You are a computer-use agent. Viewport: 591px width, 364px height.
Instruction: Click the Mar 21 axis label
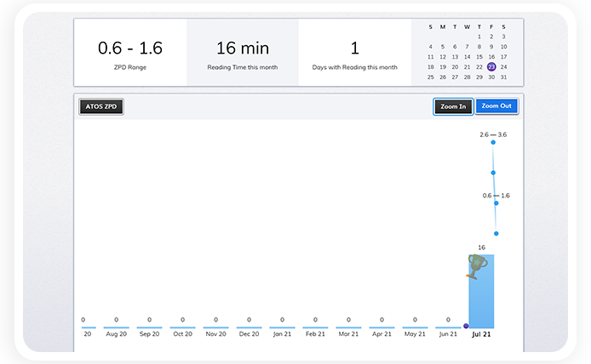pos(348,334)
